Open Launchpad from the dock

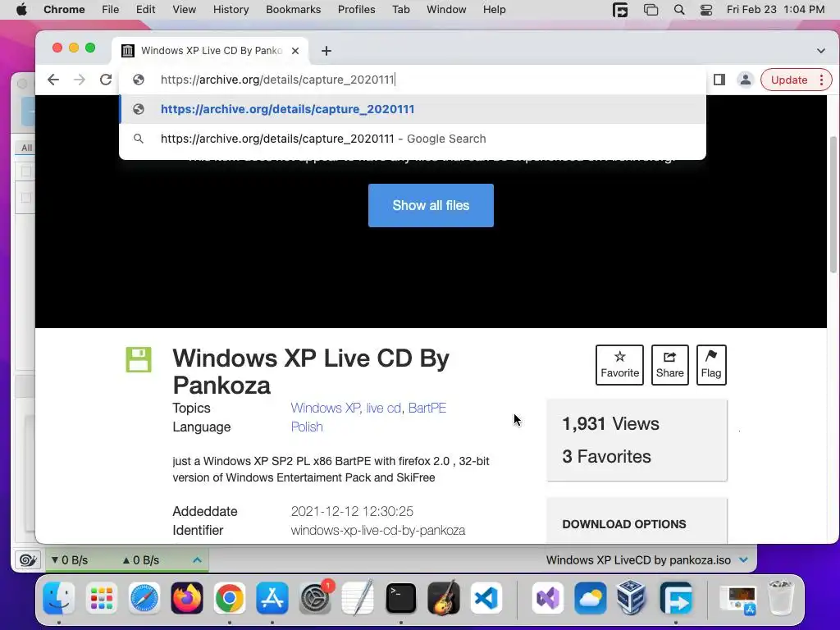click(101, 598)
